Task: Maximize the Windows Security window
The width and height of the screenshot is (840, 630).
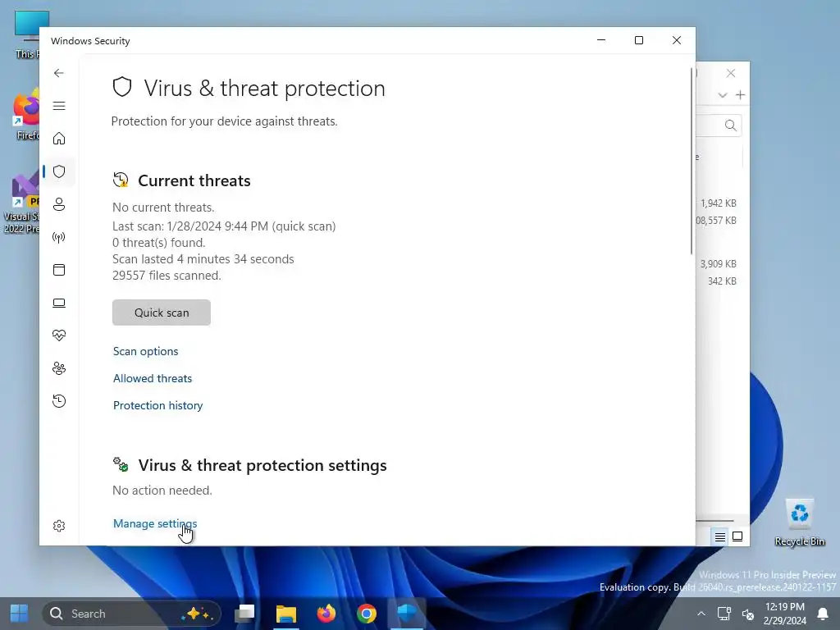Action: point(638,40)
